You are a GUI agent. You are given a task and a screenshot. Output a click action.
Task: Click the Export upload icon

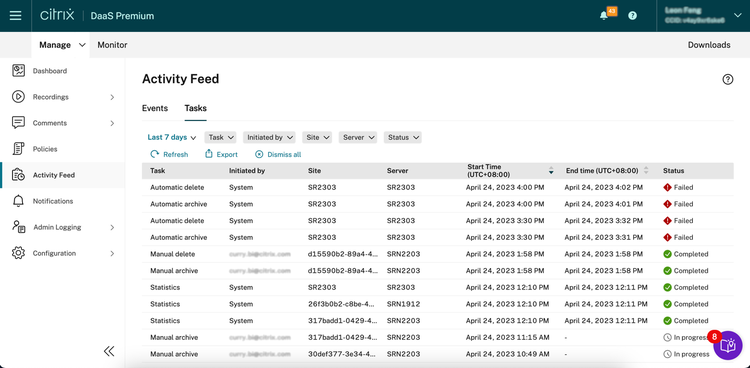[x=209, y=154]
